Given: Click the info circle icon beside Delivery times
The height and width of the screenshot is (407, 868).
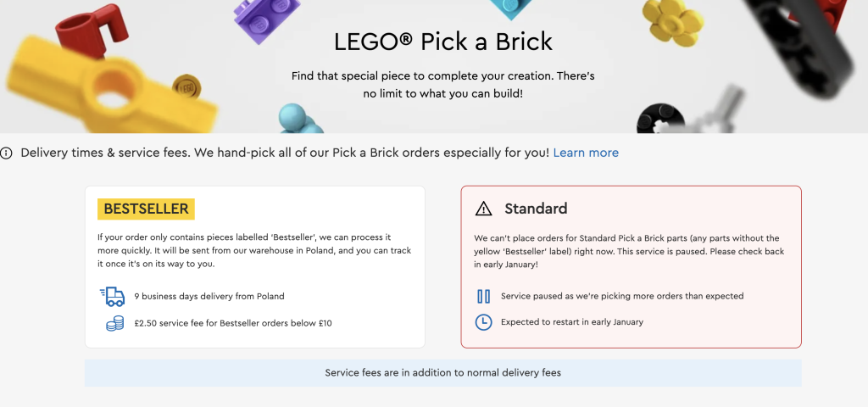Looking at the screenshot, I should tap(7, 153).
